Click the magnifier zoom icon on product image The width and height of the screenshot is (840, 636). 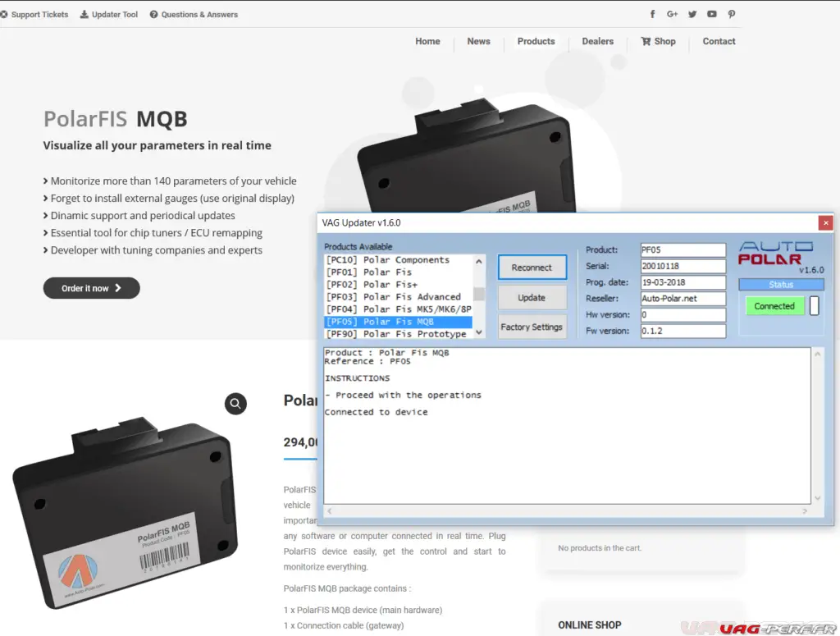[x=235, y=404]
